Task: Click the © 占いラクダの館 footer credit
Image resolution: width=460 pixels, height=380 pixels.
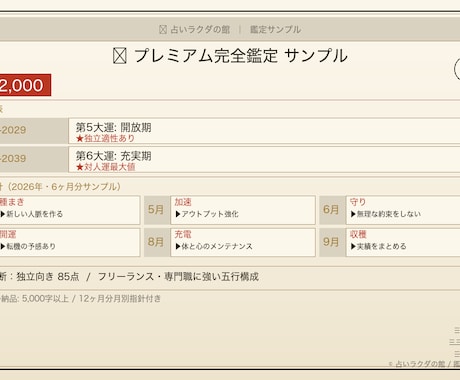Action: pos(417,364)
